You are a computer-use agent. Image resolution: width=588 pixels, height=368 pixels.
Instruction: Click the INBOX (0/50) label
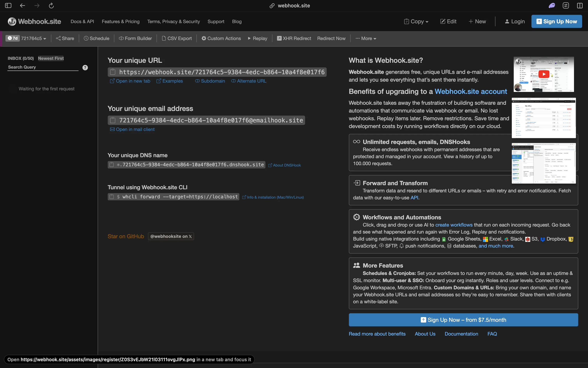tap(21, 58)
